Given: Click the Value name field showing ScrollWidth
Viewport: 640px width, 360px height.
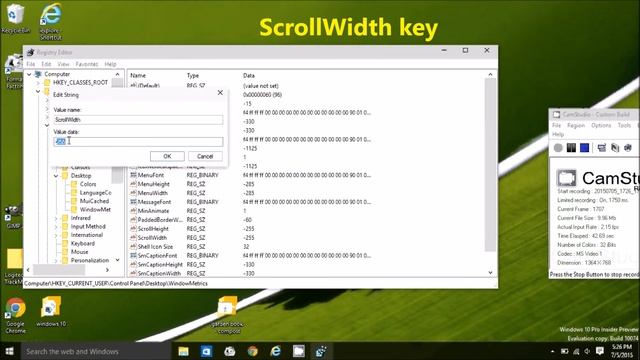Looking at the screenshot, I should click(x=138, y=120).
